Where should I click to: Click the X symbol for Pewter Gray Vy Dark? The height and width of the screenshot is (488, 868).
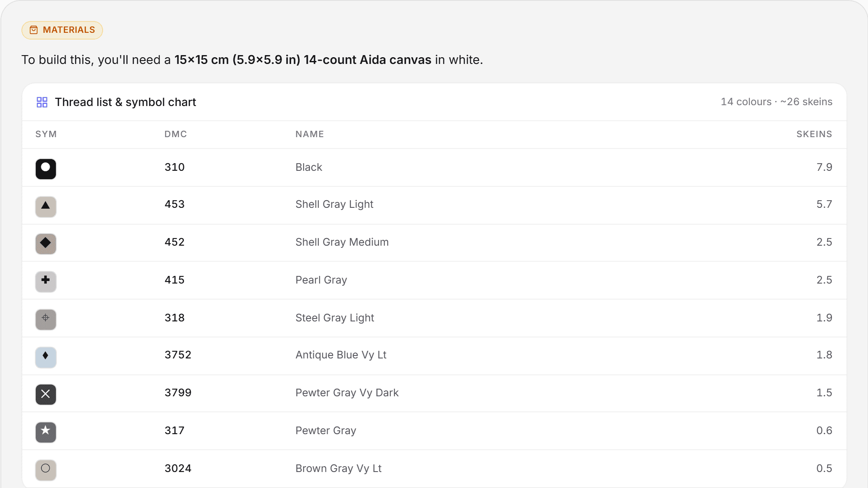46,394
